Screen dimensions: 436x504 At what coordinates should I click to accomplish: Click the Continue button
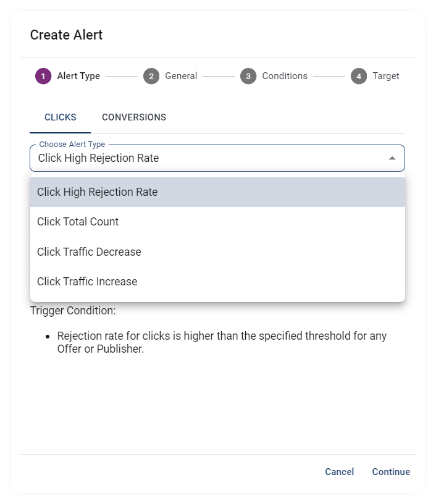[x=391, y=471]
